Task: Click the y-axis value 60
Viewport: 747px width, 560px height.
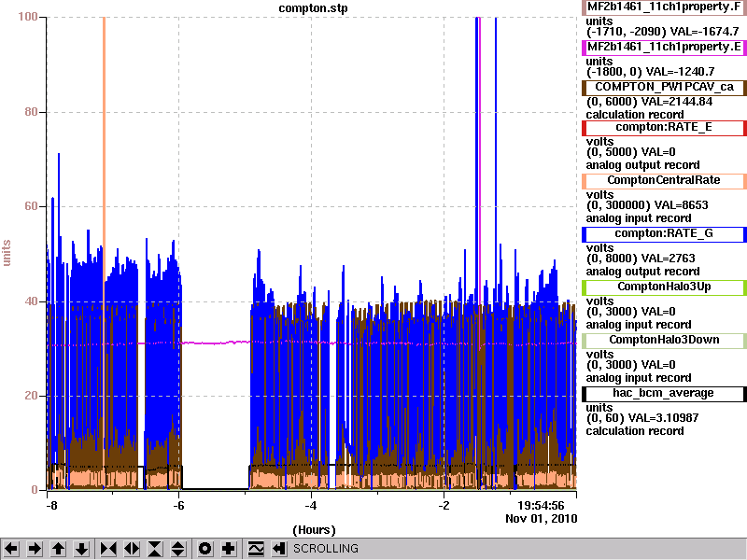Action: coord(32,206)
